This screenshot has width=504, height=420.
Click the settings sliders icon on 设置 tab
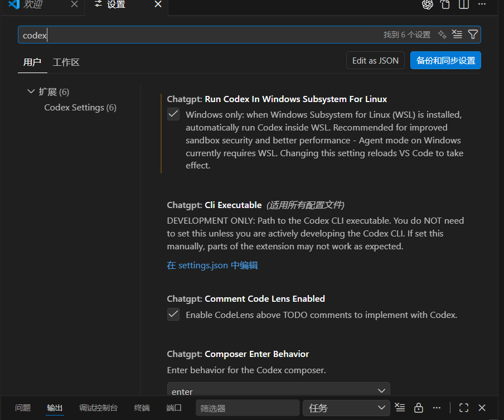(98, 4)
